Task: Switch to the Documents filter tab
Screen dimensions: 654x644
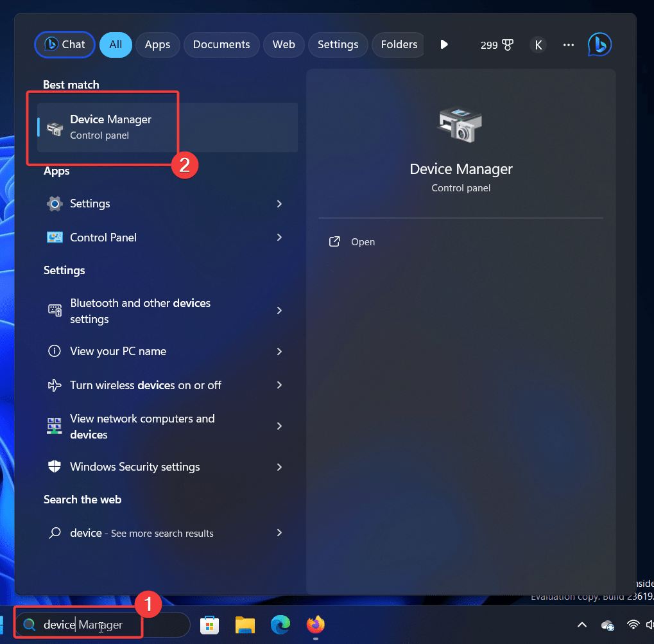Action: point(221,45)
